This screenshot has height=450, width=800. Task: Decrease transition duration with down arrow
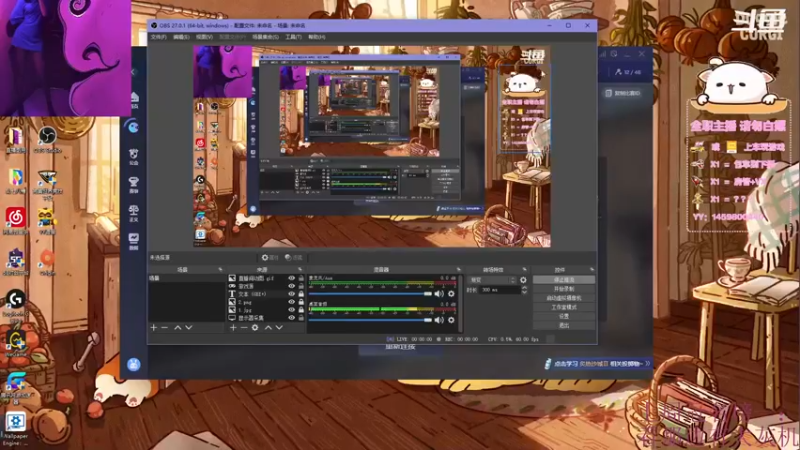tap(524, 292)
